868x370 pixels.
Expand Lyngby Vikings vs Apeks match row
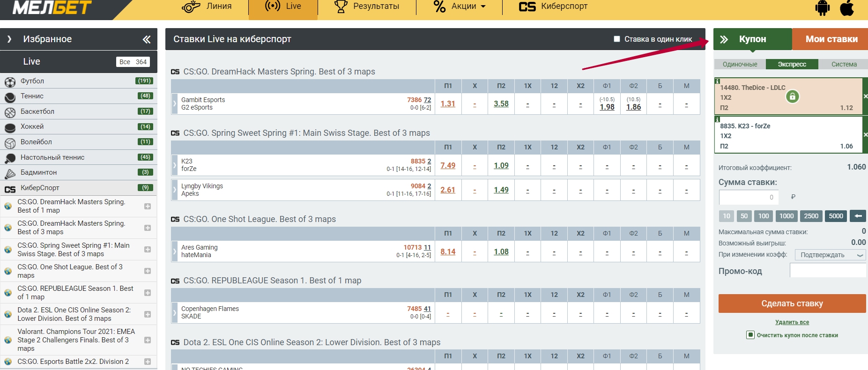click(x=174, y=190)
